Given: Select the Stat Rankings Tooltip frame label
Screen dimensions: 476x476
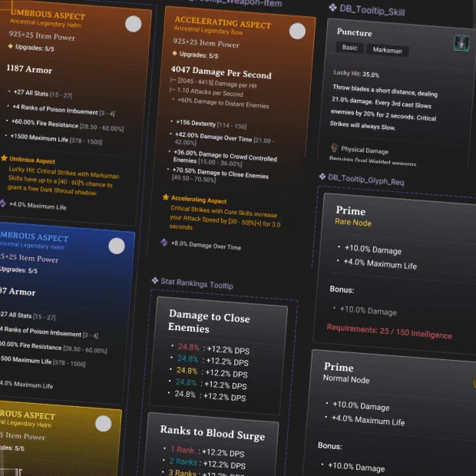Looking at the screenshot, I should (197, 283).
